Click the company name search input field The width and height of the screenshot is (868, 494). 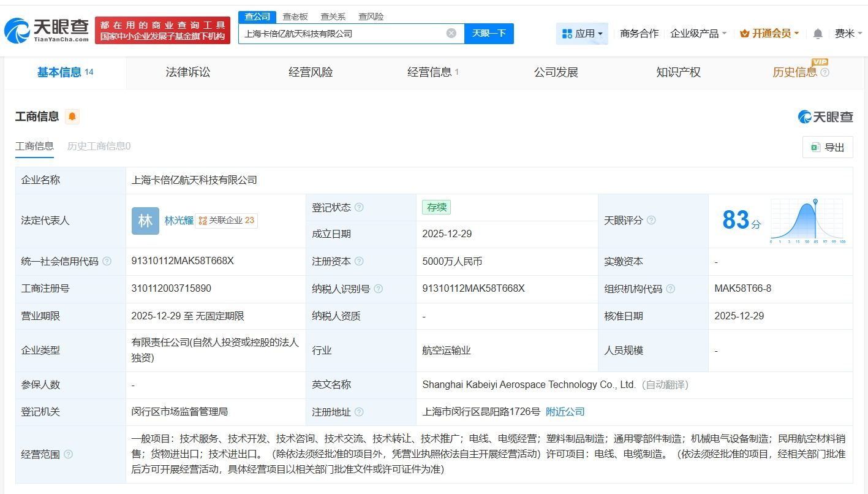pyautogui.click(x=343, y=33)
